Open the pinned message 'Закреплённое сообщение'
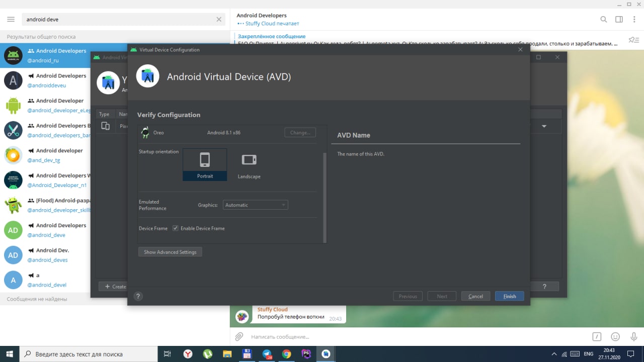The width and height of the screenshot is (644, 362). pyautogui.click(x=428, y=40)
